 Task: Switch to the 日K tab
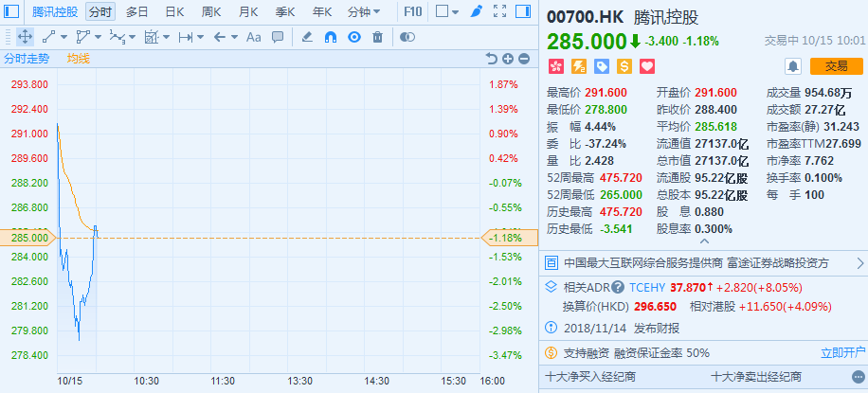click(174, 12)
